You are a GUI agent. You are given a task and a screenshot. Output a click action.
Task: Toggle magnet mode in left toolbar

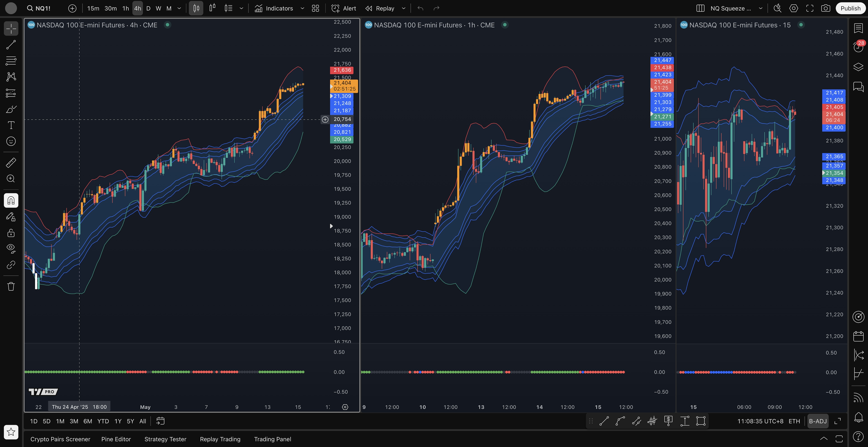(11, 201)
